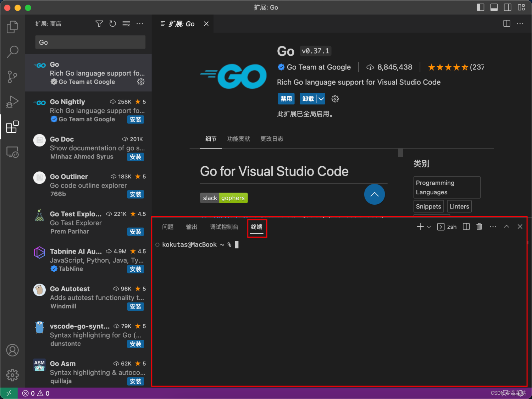
Task: Select the Snippets category
Action: pos(428,207)
